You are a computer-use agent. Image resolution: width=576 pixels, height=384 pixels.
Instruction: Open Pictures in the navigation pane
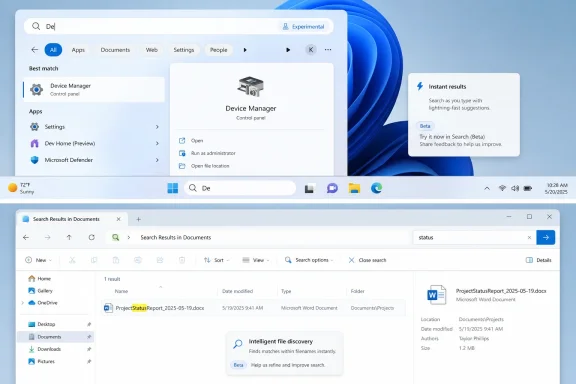pyautogui.click(x=46, y=362)
